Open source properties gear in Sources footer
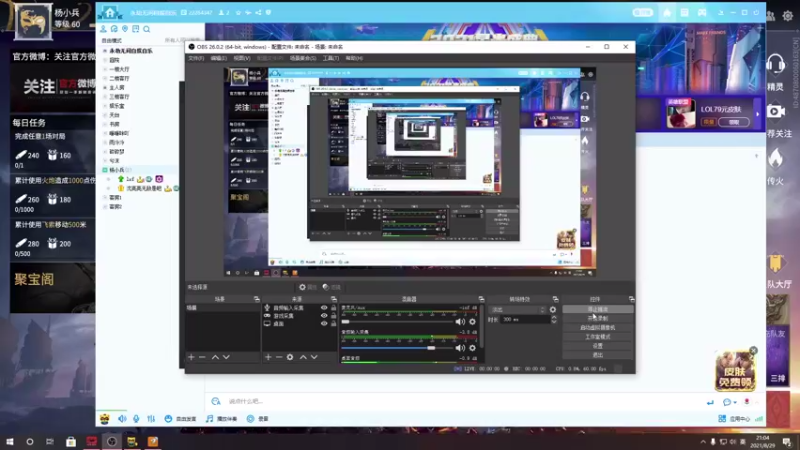 (x=290, y=357)
